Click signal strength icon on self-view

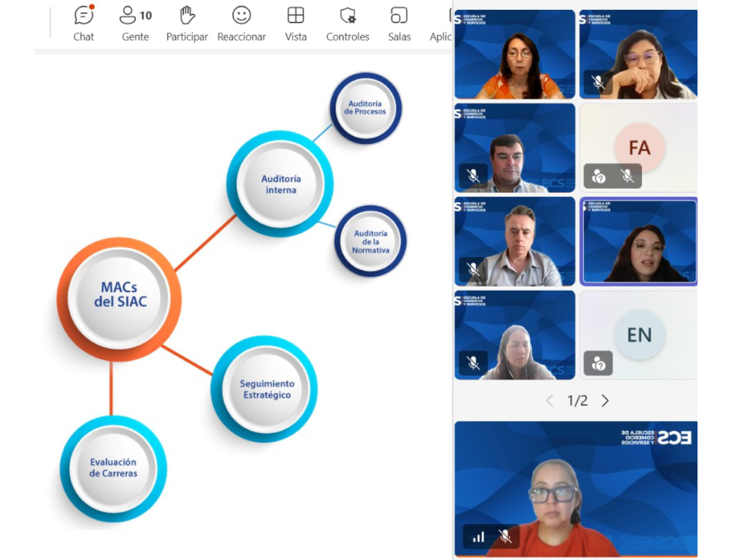pos(479,536)
